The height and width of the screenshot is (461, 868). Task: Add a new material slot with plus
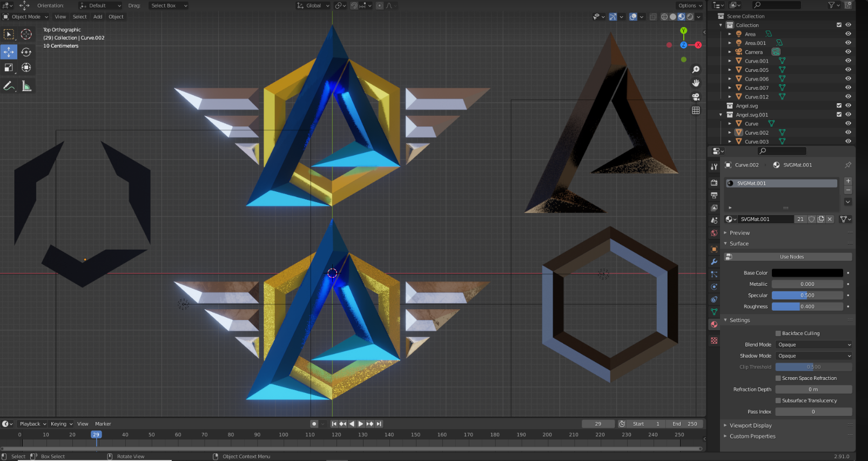(x=848, y=181)
